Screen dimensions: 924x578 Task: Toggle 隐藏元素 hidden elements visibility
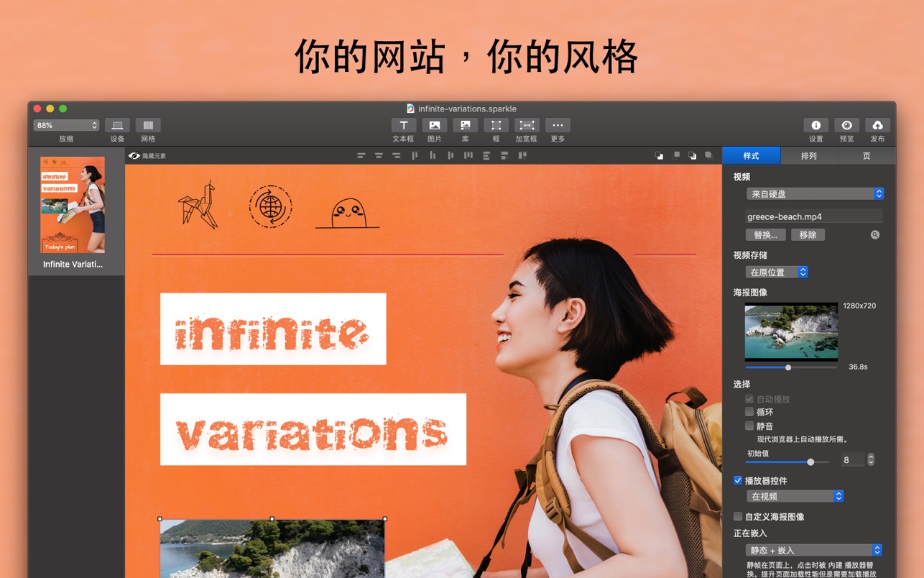tap(147, 155)
